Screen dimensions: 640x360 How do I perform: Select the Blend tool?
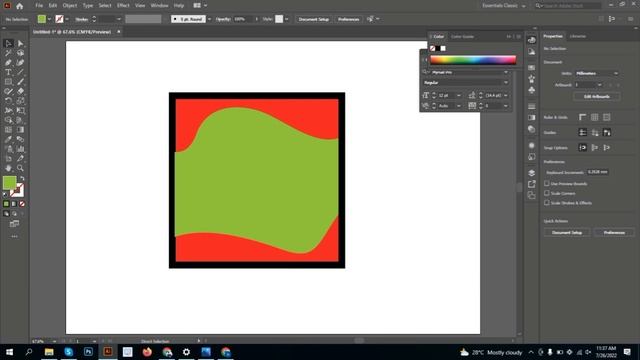pyautogui.click(x=20, y=140)
